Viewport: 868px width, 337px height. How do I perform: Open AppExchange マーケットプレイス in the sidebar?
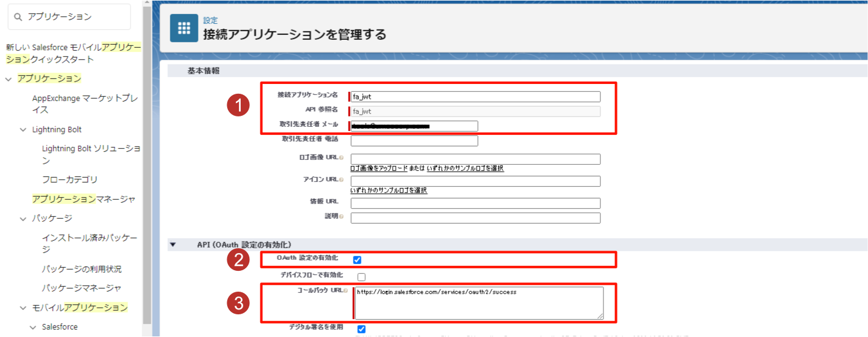(x=84, y=104)
